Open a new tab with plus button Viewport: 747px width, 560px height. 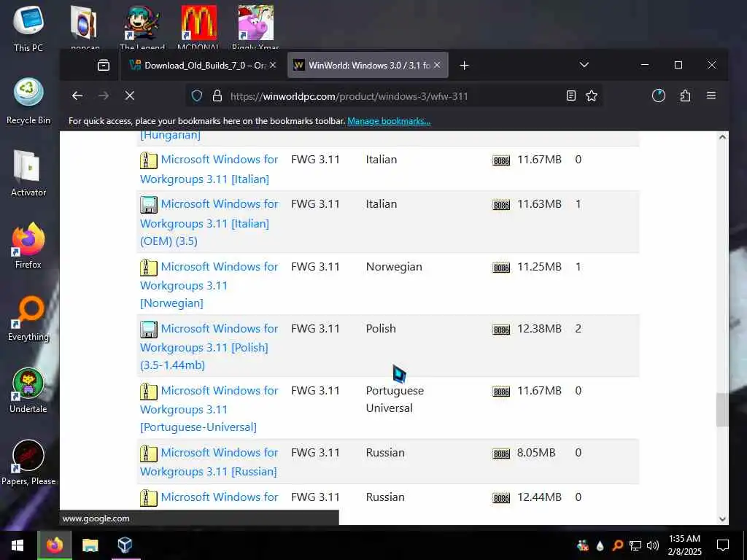(x=464, y=65)
